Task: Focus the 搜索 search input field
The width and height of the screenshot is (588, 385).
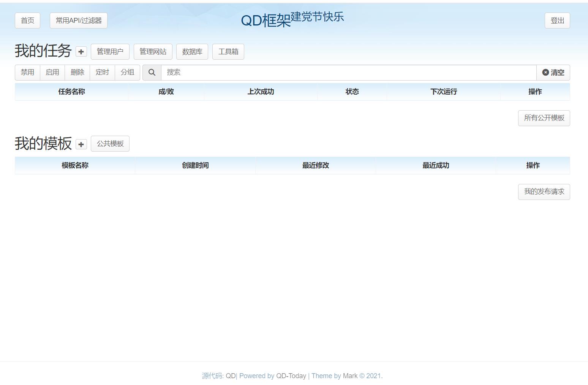Action: click(x=349, y=72)
